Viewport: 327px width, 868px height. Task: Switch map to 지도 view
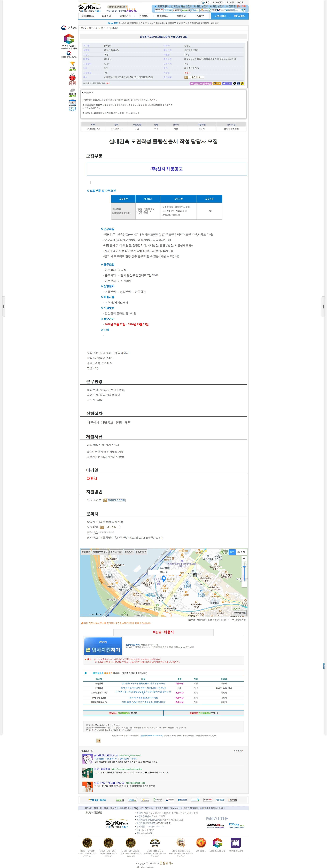click(232, 552)
